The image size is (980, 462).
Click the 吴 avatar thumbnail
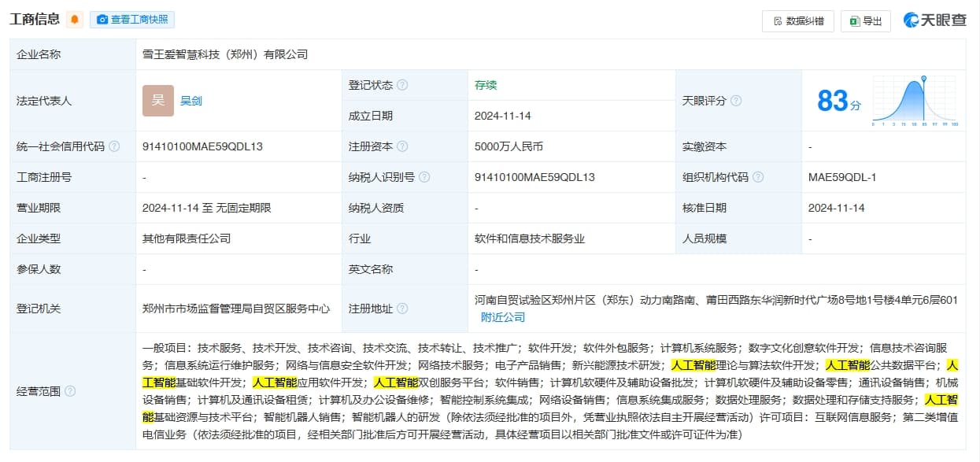tap(158, 101)
